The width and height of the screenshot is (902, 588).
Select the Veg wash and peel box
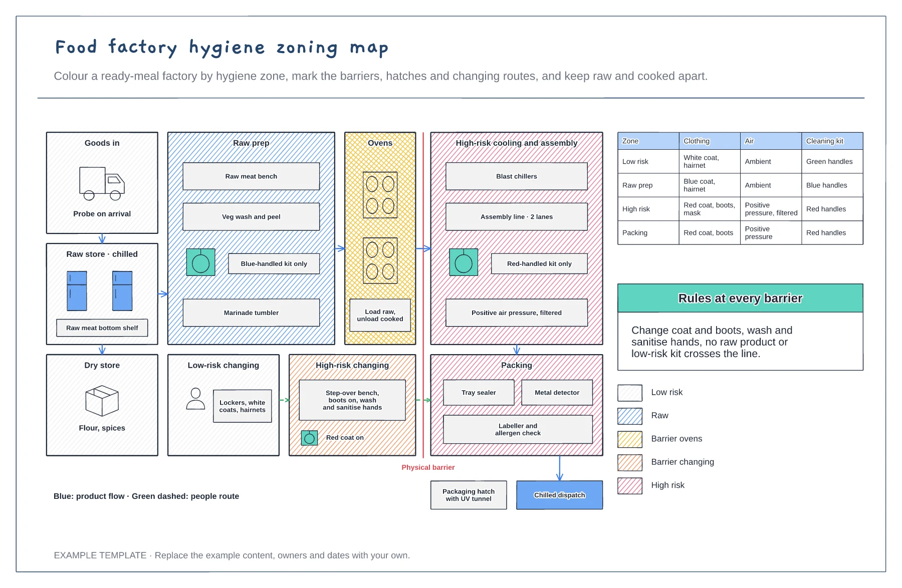251,217
